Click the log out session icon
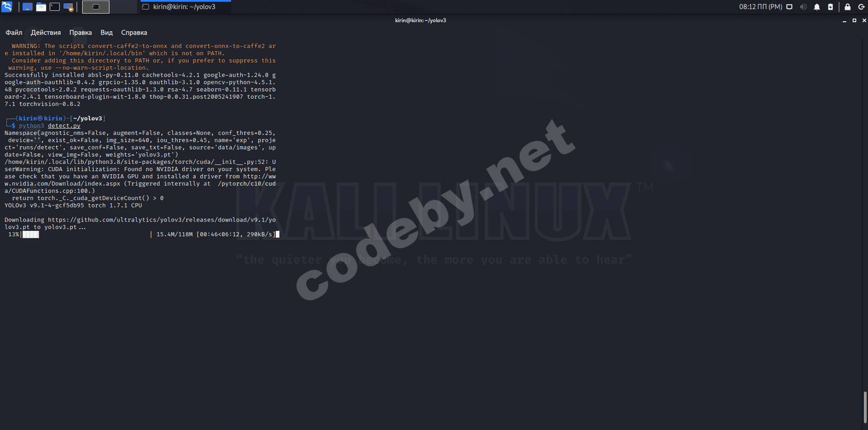 pos(861,7)
